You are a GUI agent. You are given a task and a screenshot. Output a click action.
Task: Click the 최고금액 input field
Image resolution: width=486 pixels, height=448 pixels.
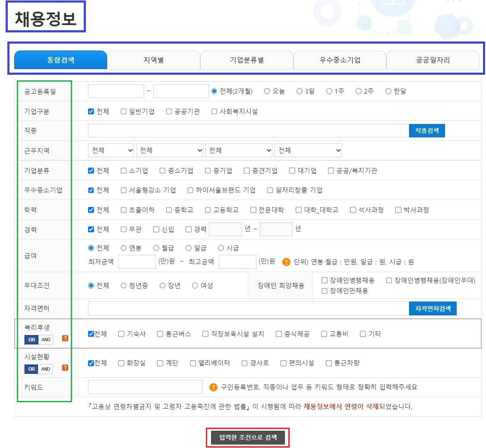click(237, 262)
